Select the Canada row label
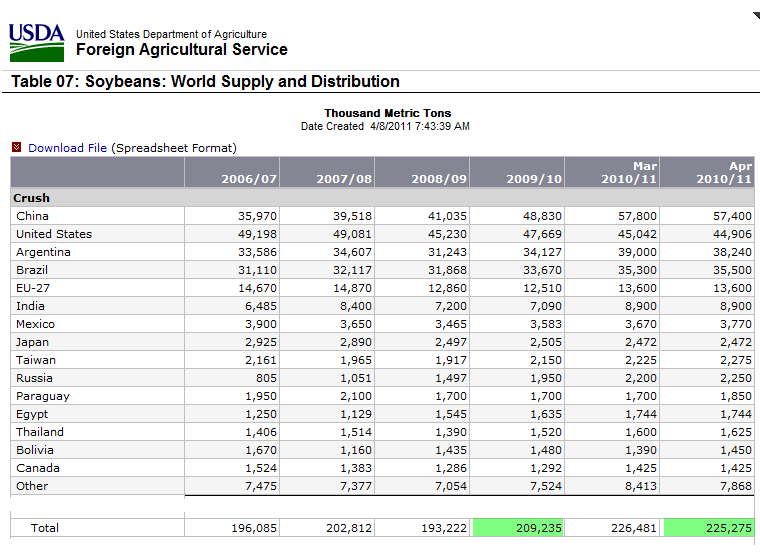760x555 pixels. [x=38, y=468]
